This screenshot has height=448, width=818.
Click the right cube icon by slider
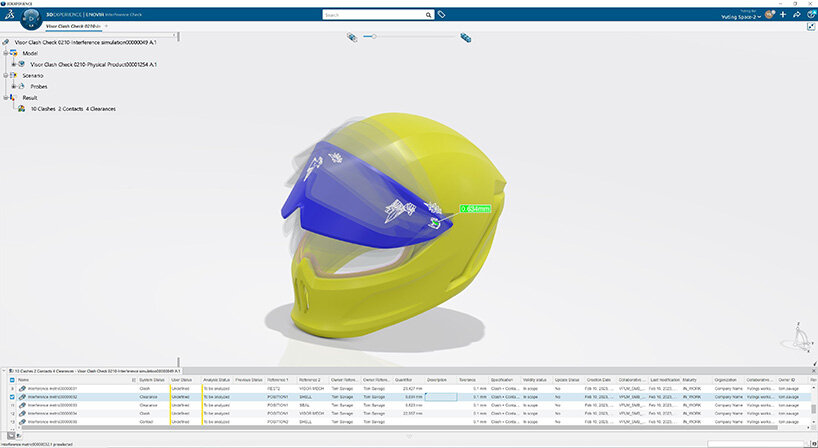tap(465, 37)
